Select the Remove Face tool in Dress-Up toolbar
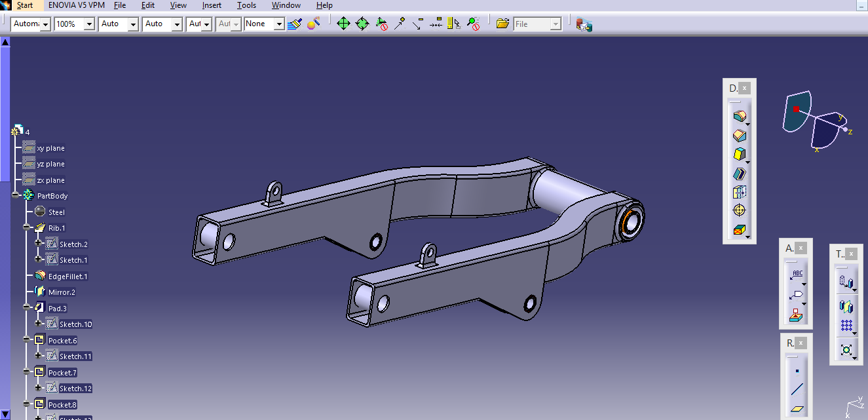 [739, 230]
